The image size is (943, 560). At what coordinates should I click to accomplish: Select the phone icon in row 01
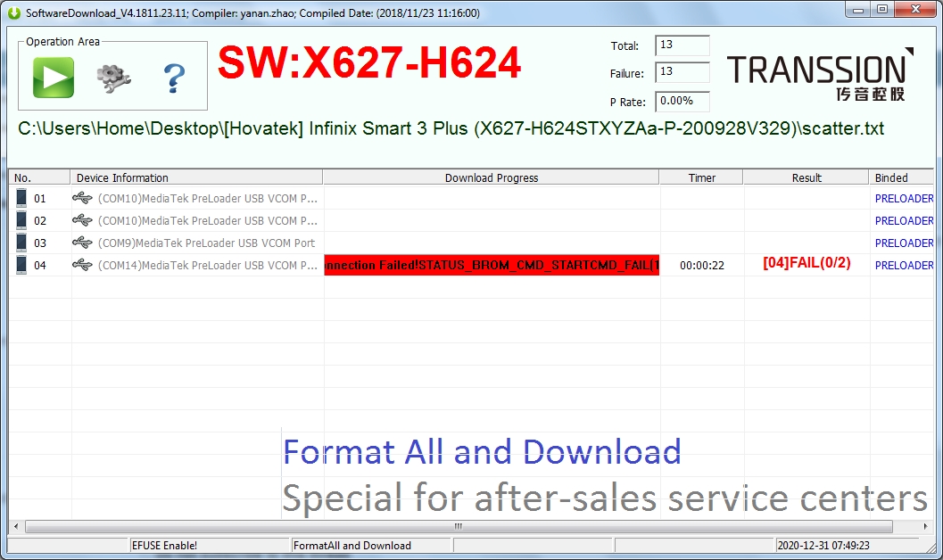pos(21,198)
